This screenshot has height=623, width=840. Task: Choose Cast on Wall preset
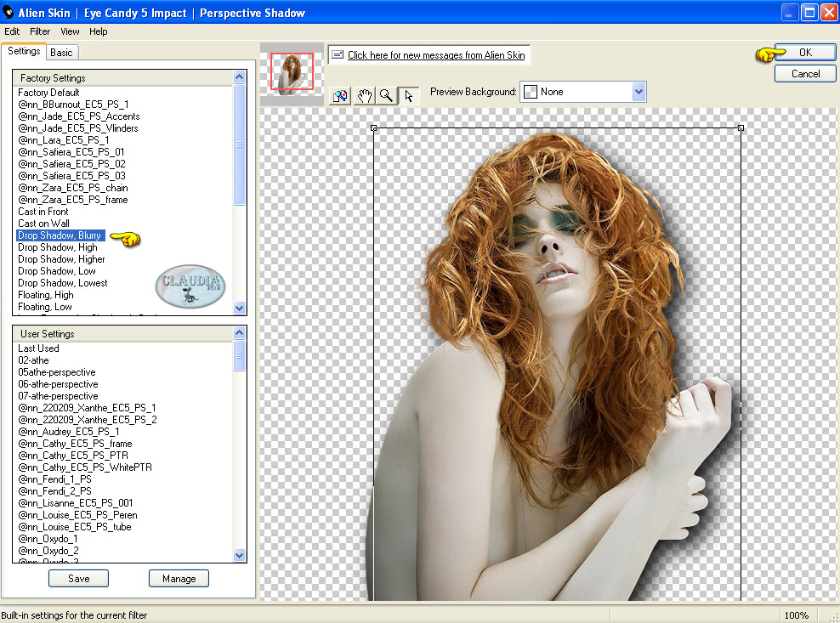click(x=44, y=224)
